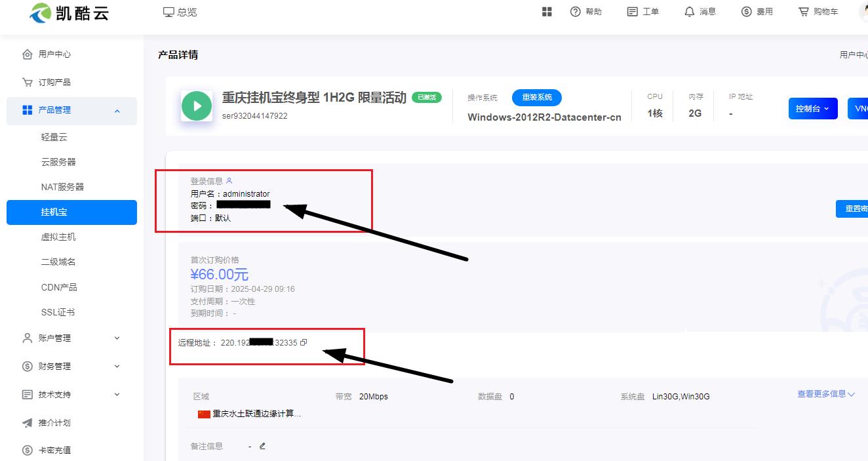Viewport: 868px width, 461px height.
Task: Click the ¥66.00元 price
Action: pos(220,274)
